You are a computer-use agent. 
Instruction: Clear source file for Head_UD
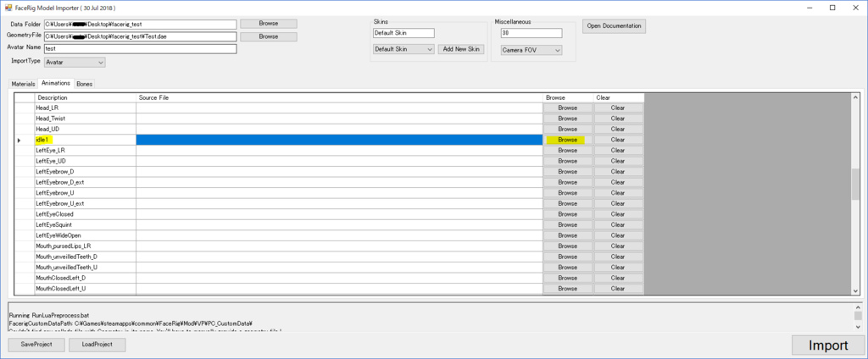(618, 129)
